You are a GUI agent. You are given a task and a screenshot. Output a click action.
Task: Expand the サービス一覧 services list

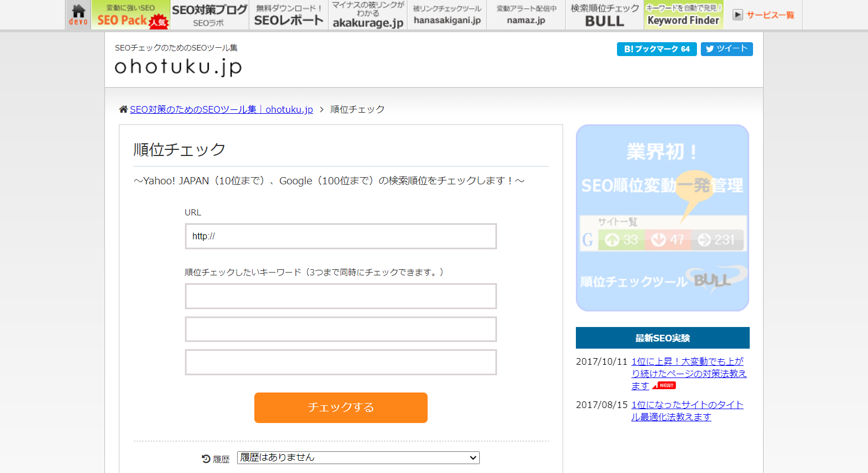764,15
